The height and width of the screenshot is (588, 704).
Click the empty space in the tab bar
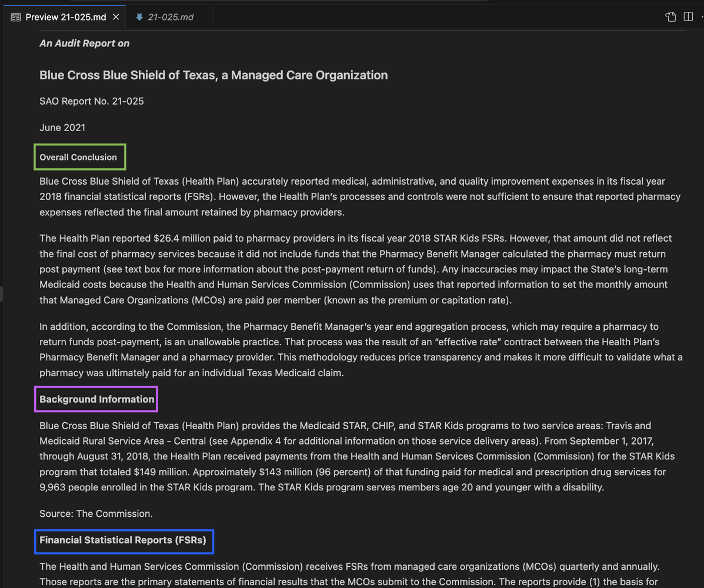point(412,16)
